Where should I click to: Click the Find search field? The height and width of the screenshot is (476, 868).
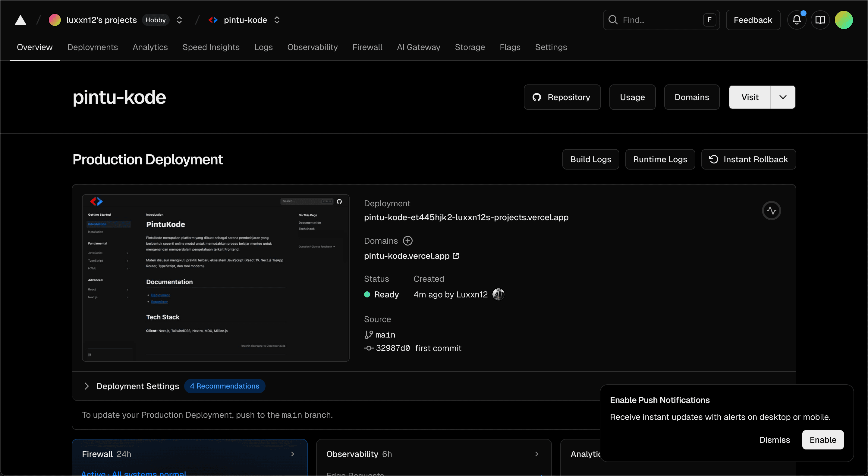[661, 20]
